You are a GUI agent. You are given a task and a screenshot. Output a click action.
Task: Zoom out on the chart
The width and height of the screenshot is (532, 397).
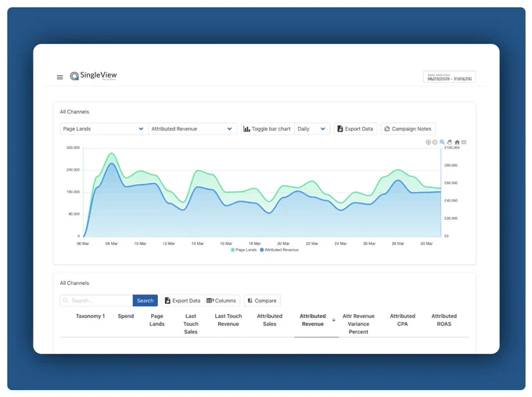tap(435, 143)
